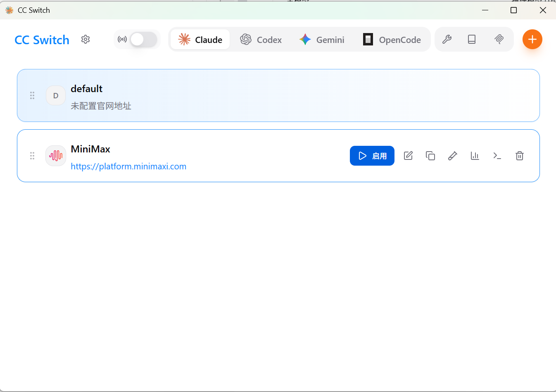Click the MiniMax pencil-shaped test icon

[x=453, y=156]
